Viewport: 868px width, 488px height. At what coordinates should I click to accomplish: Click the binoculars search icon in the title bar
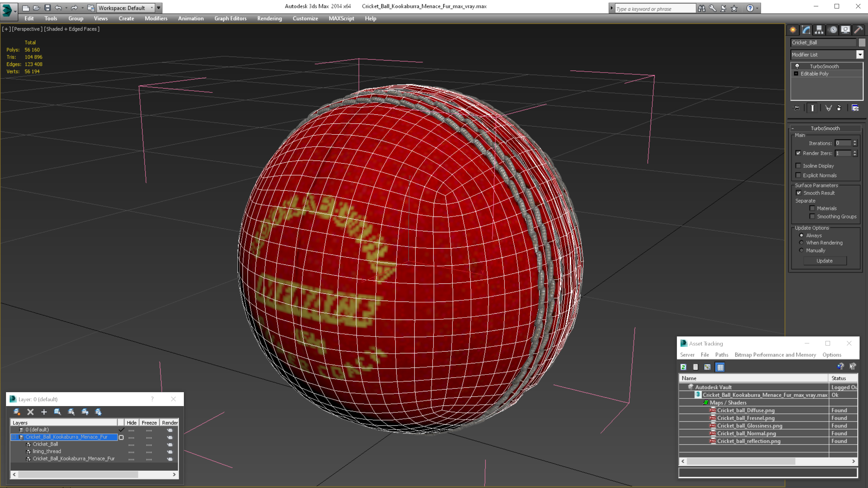[x=702, y=8]
